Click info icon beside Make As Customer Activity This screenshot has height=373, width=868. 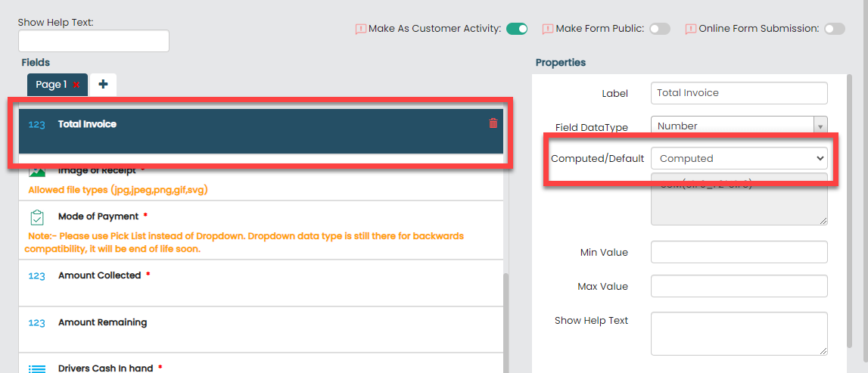(360, 30)
